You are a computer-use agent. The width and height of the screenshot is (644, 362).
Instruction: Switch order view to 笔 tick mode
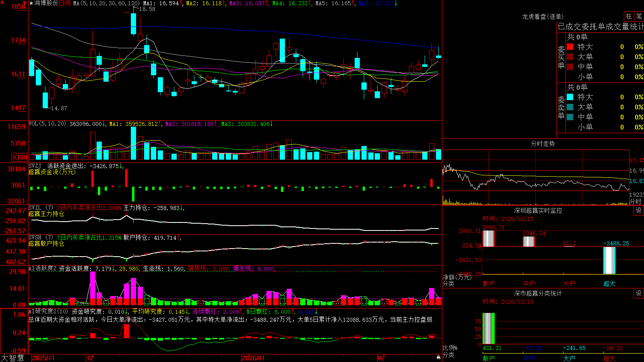pyautogui.click(x=639, y=16)
